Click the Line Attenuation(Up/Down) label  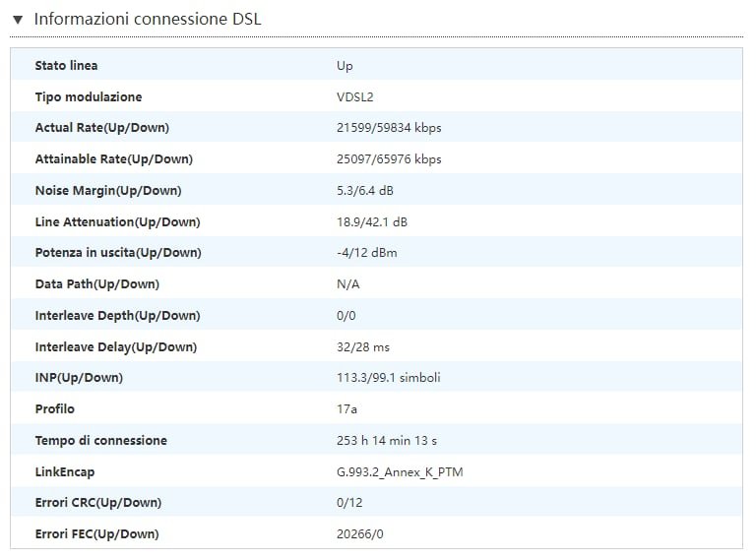point(117,222)
